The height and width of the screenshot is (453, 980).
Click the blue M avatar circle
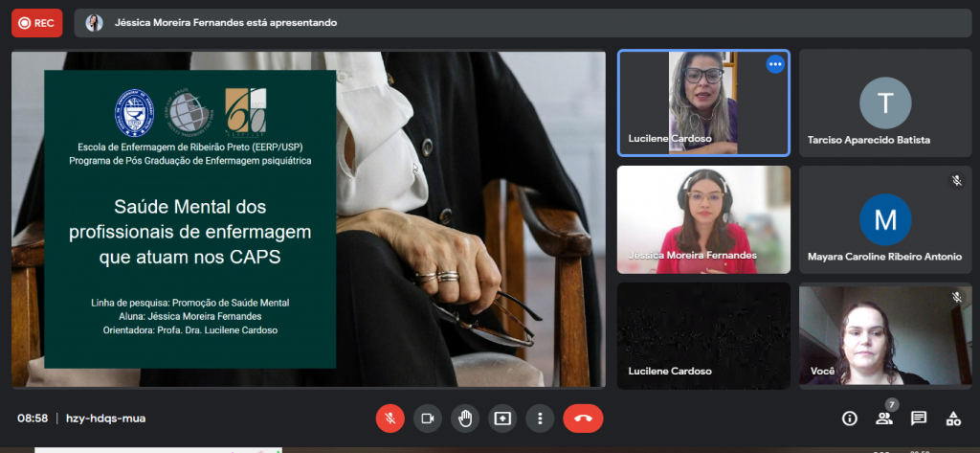[x=885, y=219]
